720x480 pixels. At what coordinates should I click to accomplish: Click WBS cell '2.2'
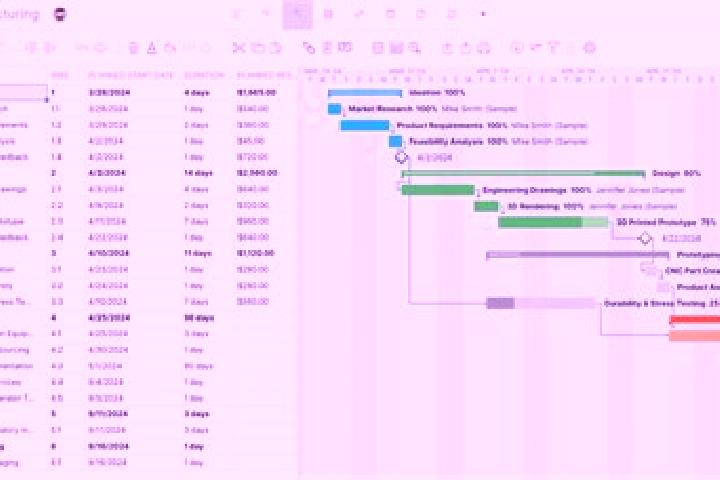tap(57, 205)
